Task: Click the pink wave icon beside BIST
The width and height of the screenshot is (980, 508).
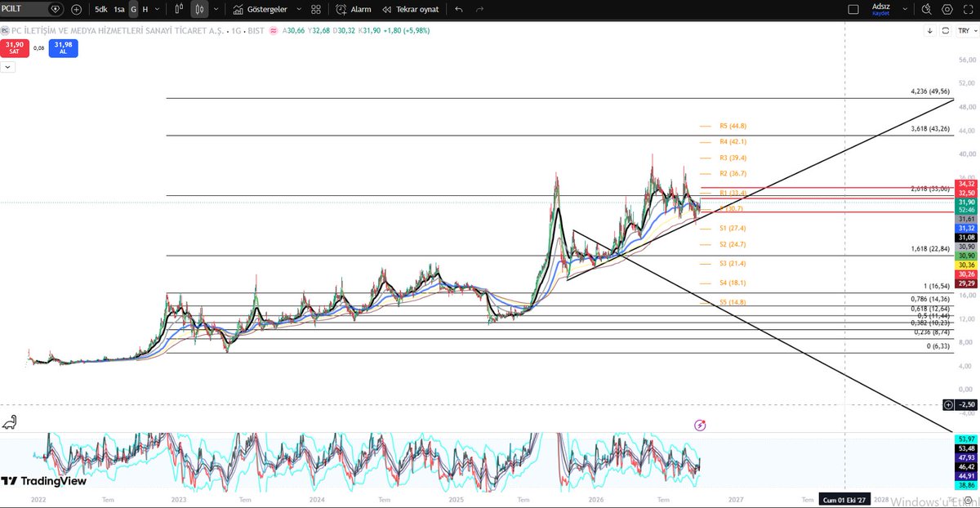Action: click(x=274, y=31)
